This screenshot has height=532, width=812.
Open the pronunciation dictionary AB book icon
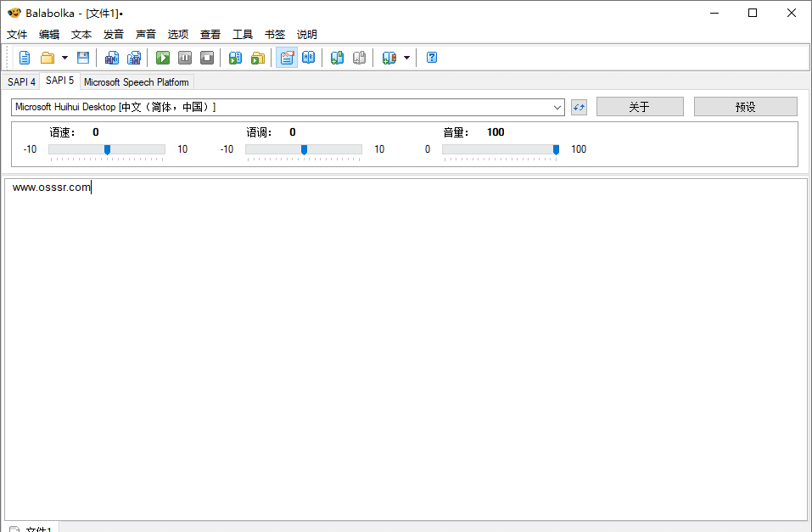coord(309,58)
